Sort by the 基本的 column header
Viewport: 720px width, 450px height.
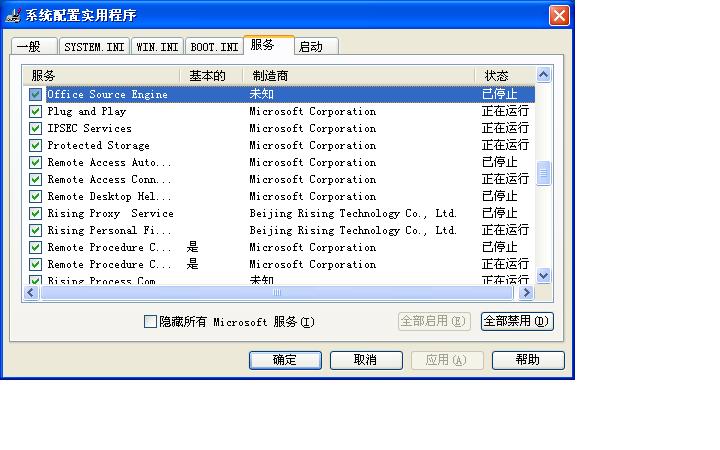[211, 75]
